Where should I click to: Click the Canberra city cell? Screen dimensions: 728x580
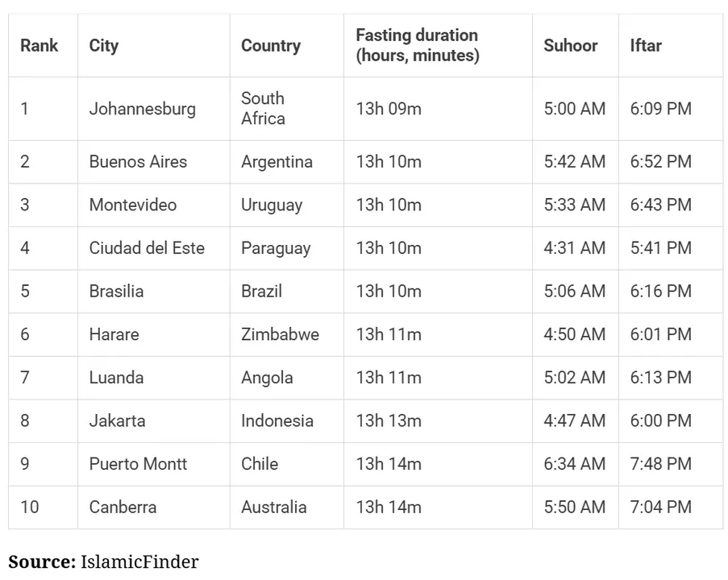(123, 507)
